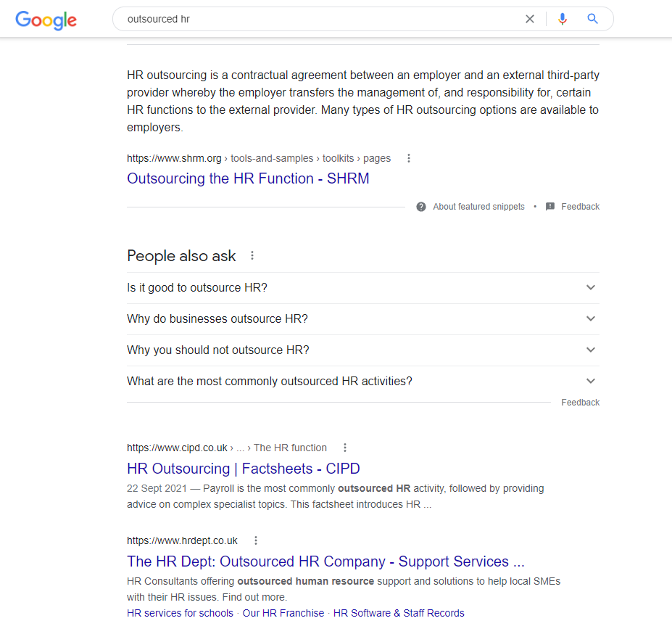Screen dimensions: 672x634
Task: Click 'Our HR Franchise' sitelink
Action: [x=283, y=614]
